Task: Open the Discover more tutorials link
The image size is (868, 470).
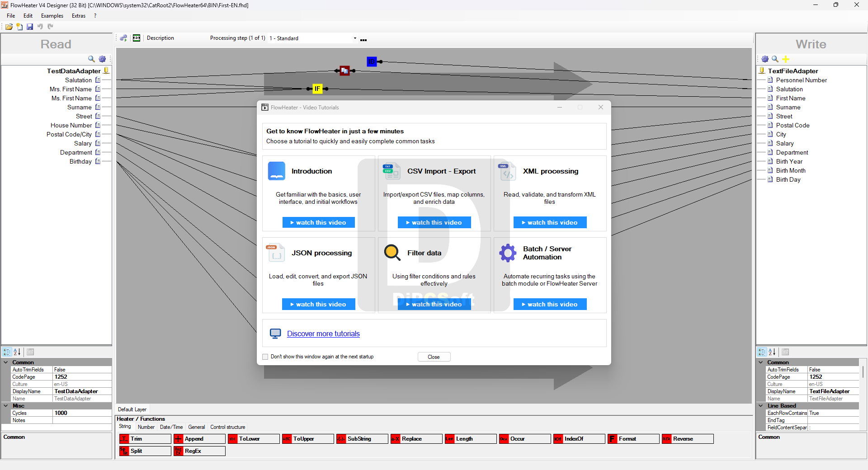Action: (x=323, y=334)
